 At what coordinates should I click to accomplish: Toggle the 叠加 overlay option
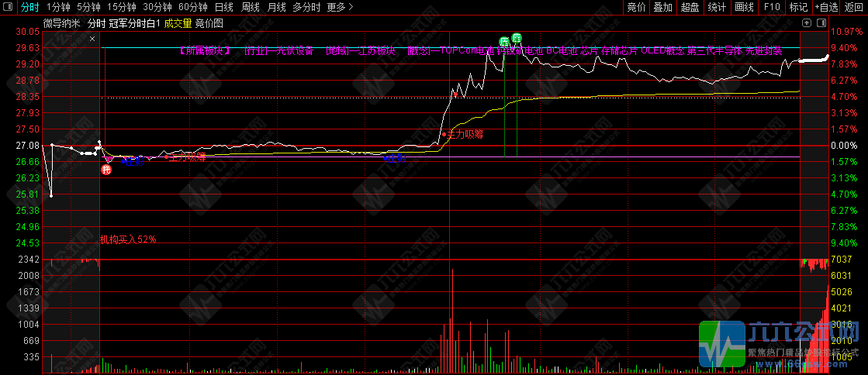click(662, 7)
